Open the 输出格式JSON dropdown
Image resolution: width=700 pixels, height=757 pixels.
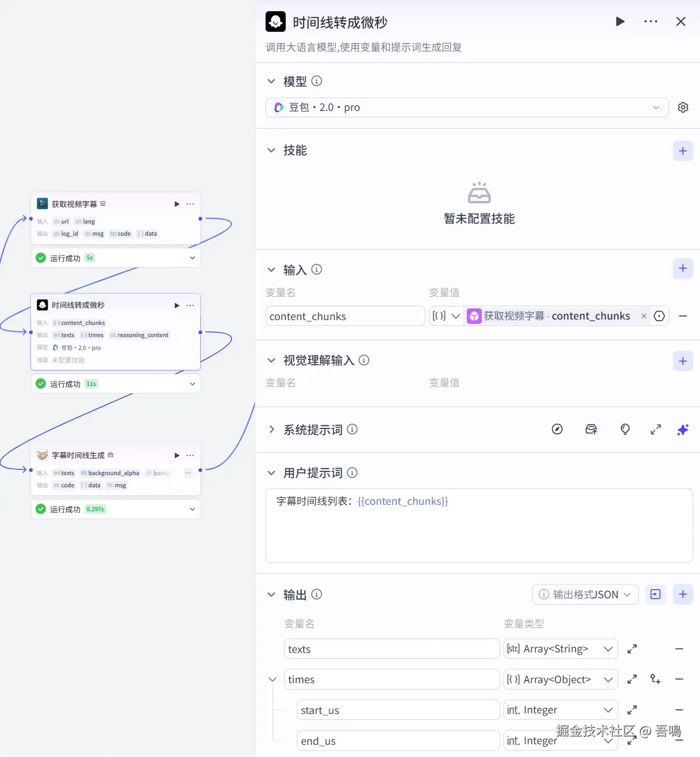point(585,595)
